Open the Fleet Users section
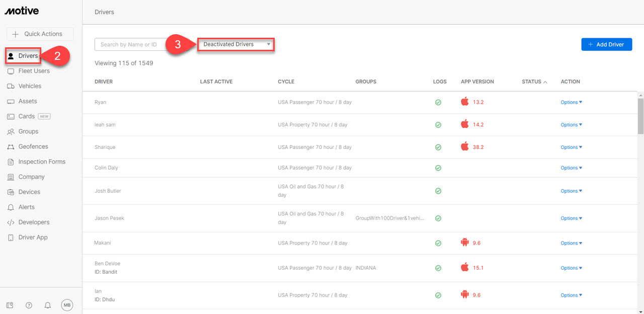 point(34,71)
